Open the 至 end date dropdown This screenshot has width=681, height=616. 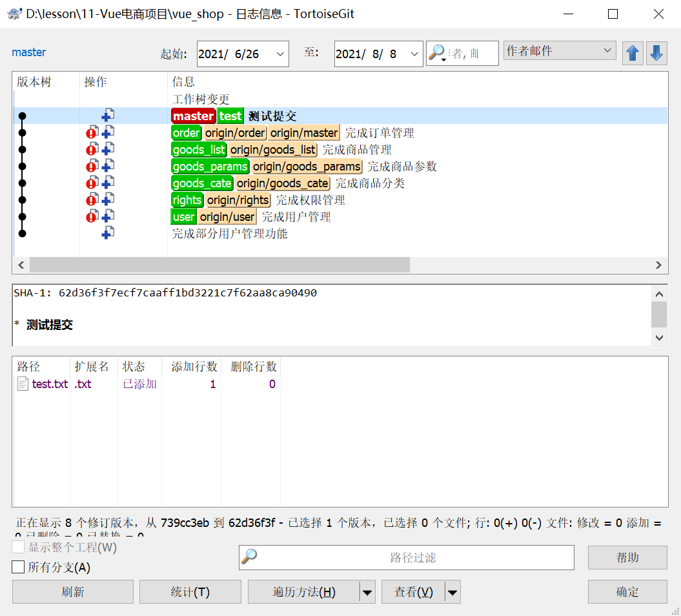point(414,54)
